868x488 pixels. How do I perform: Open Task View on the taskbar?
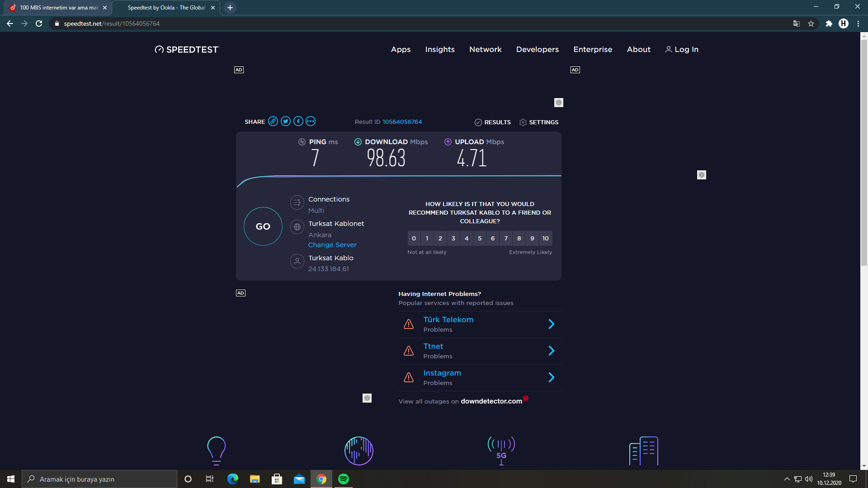pyautogui.click(x=210, y=479)
